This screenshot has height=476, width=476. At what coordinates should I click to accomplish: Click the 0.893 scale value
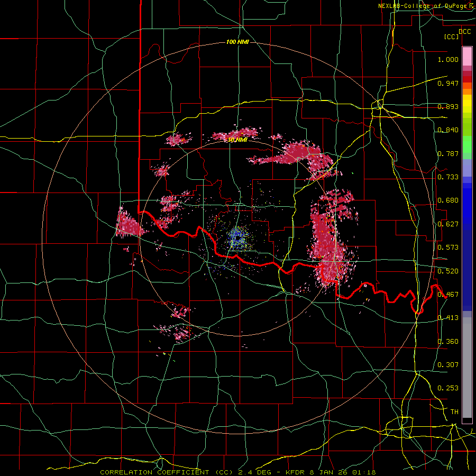(448, 106)
